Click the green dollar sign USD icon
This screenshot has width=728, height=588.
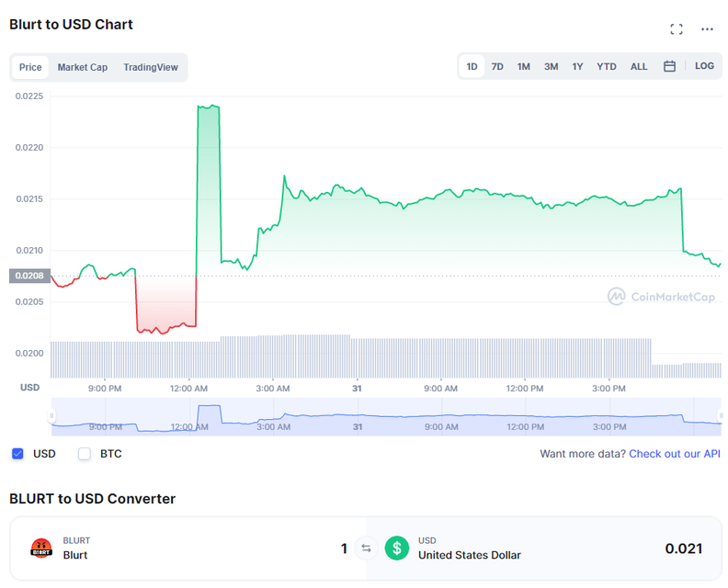(397, 548)
